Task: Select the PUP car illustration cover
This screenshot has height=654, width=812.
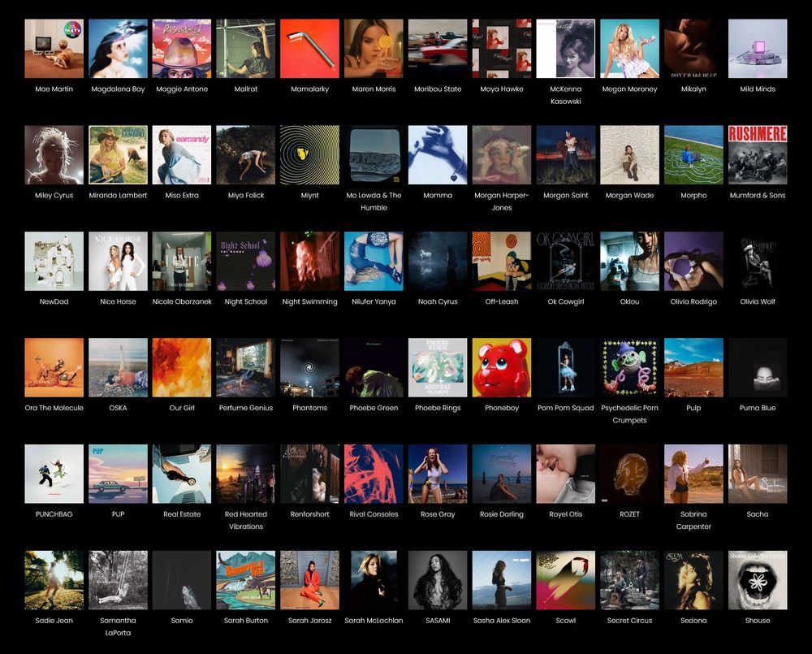Action: pos(118,474)
